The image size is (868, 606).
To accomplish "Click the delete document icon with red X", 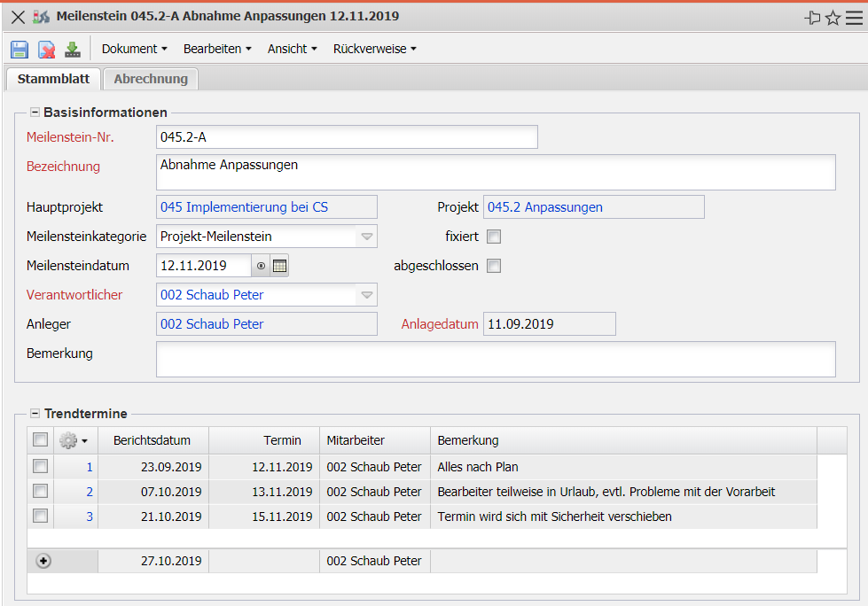I will coord(46,50).
